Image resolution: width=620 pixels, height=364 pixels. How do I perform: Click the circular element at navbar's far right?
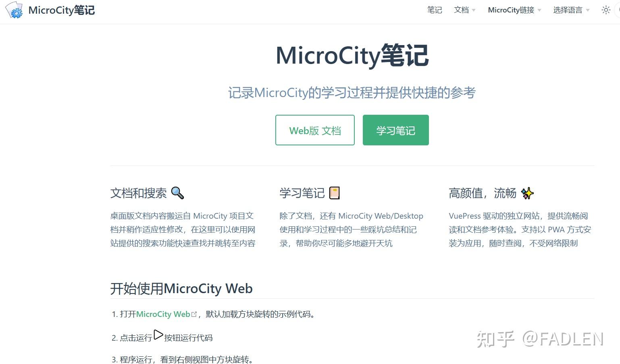pos(618,10)
